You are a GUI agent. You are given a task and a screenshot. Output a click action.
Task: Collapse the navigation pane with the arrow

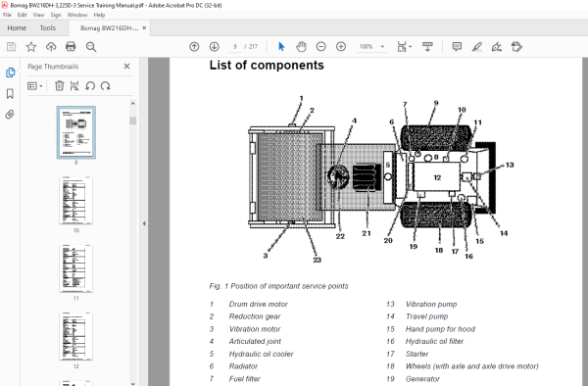[x=144, y=223]
